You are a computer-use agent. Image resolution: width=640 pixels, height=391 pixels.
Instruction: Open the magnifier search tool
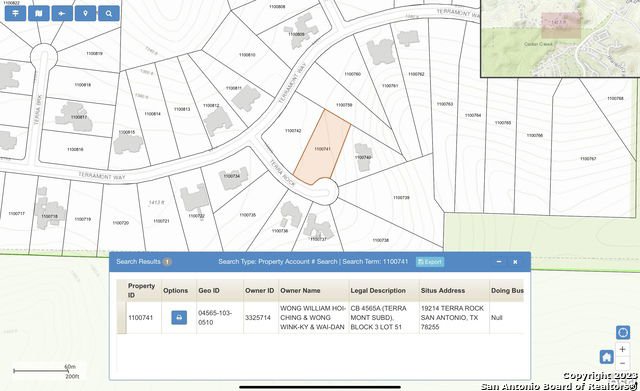109,13
